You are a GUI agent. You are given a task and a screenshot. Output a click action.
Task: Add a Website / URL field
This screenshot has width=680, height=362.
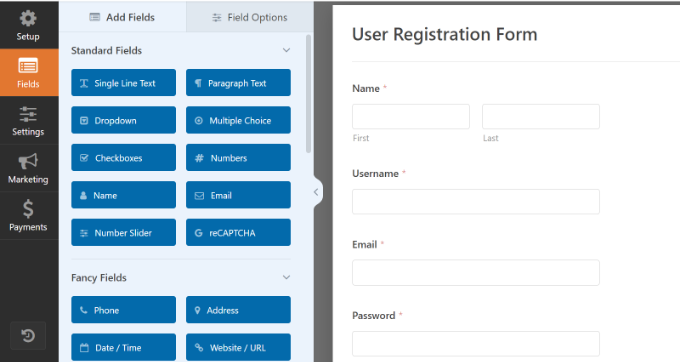238,347
